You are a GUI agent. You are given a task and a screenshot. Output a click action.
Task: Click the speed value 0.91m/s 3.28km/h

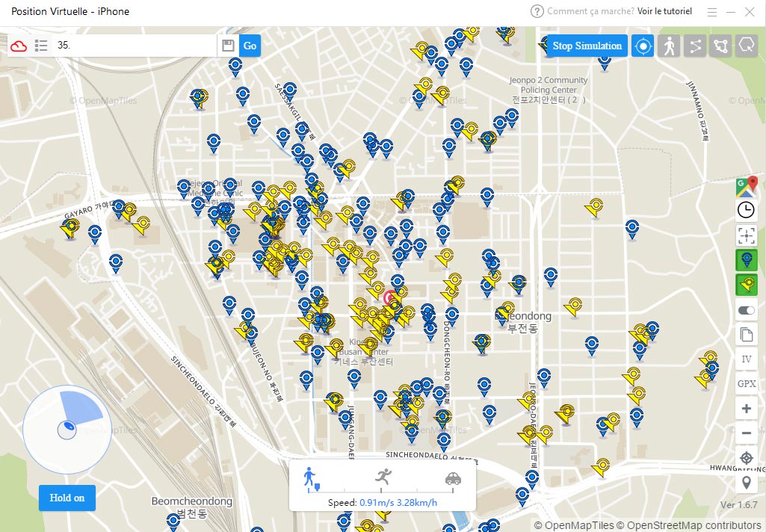click(x=398, y=502)
